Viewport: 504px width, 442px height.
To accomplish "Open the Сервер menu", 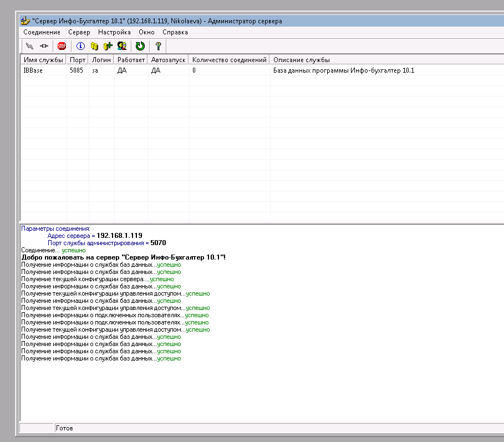I will pos(79,32).
